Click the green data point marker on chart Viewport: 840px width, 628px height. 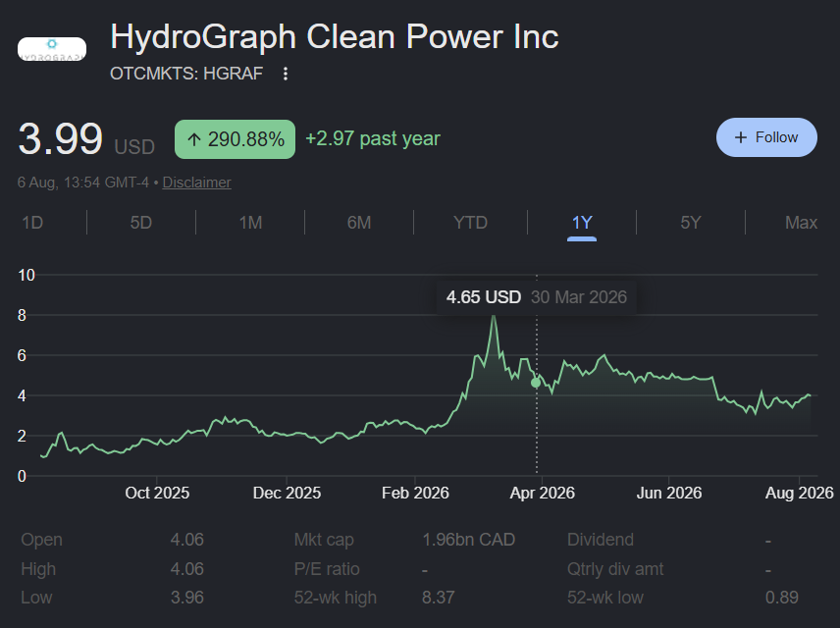click(536, 383)
